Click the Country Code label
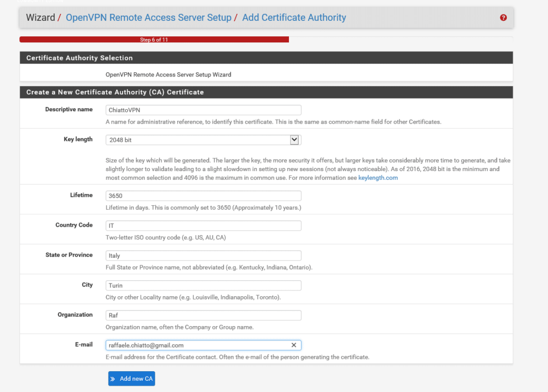 74,225
